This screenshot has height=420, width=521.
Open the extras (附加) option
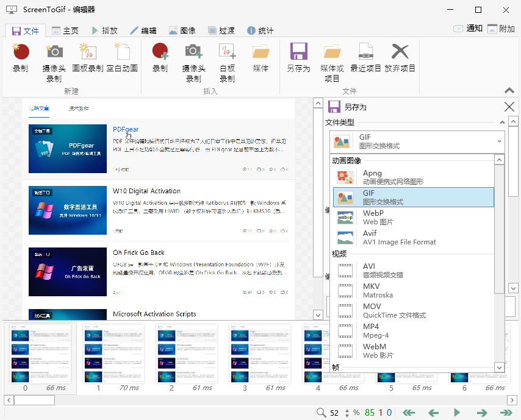501,29
